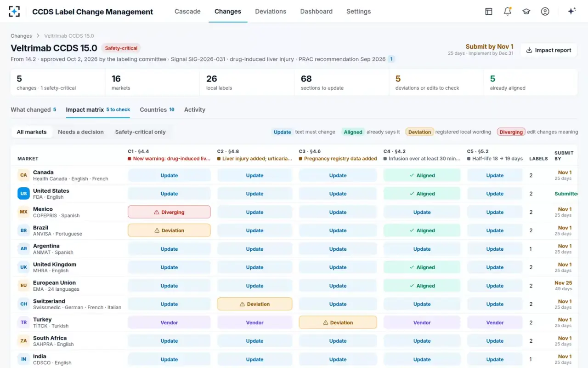Filter to Needs a decision

pos(81,132)
